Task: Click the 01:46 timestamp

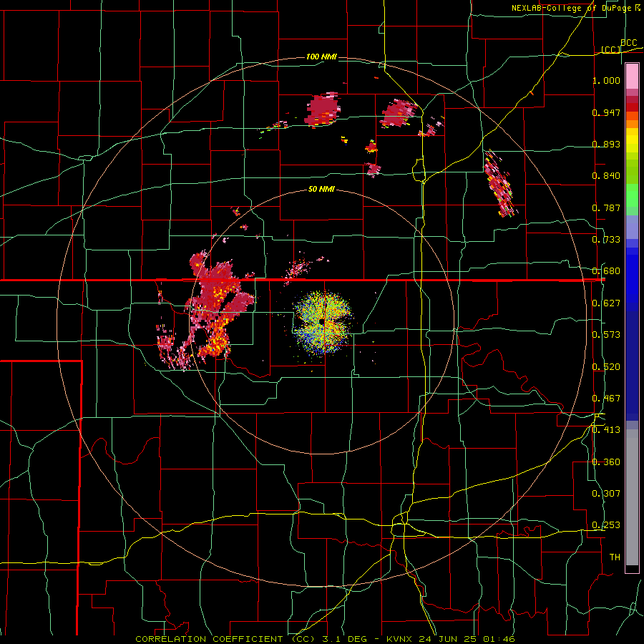Action: pyautogui.click(x=499, y=639)
